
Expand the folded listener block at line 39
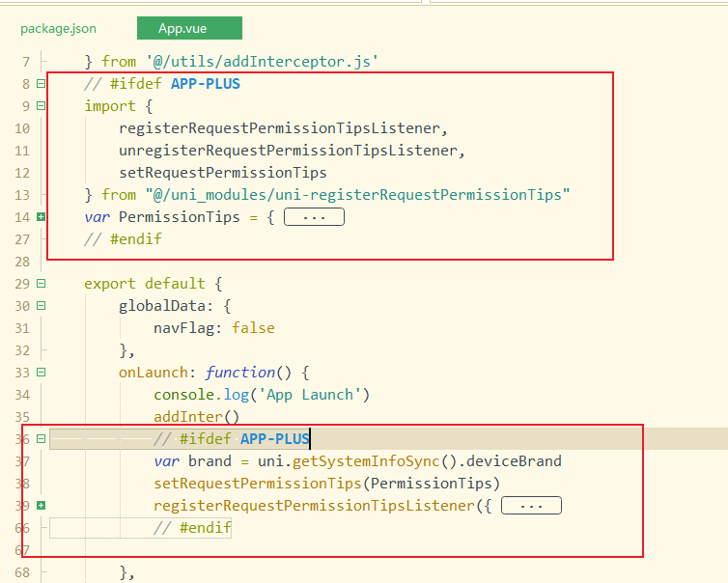tap(41, 506)
